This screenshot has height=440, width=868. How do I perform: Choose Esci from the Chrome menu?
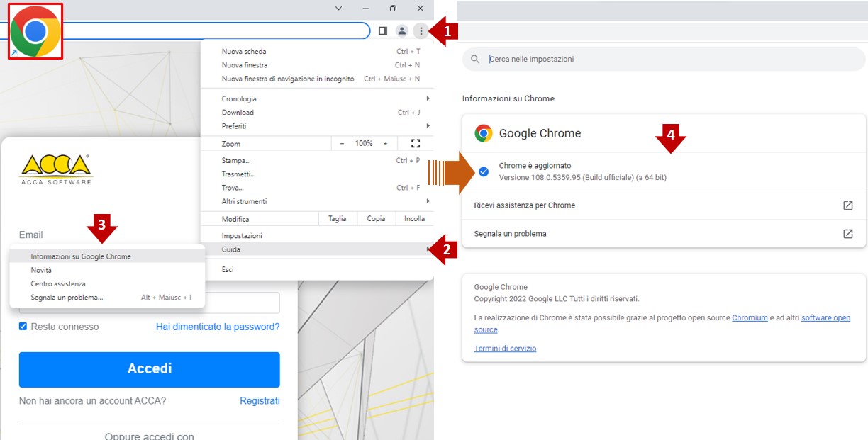(x=228, y=270)
